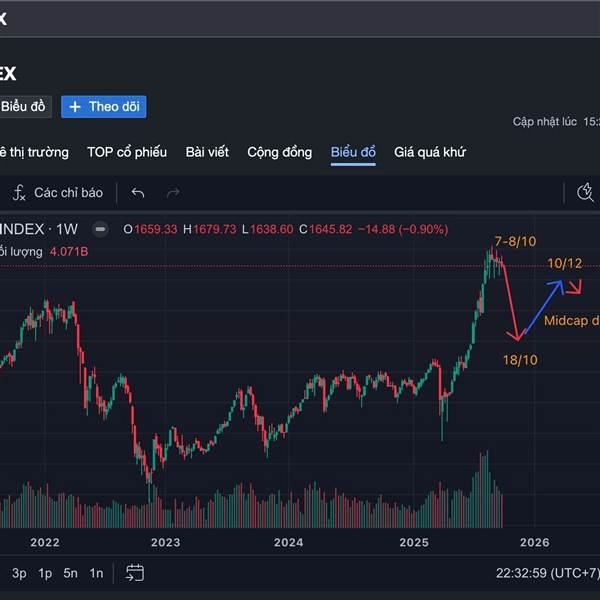Switch chart range to 5n

(70, 573)
